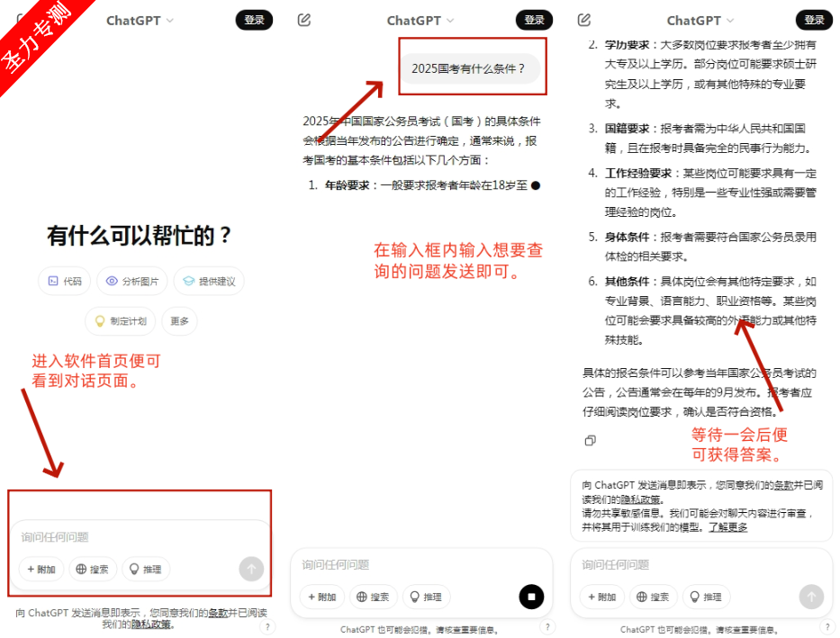Image resolution: width=840 pixels, height=638 pixels.
Task: Select the 分析图片 suggestion chip
Action: pyautogui.click(x=131, y=281)
